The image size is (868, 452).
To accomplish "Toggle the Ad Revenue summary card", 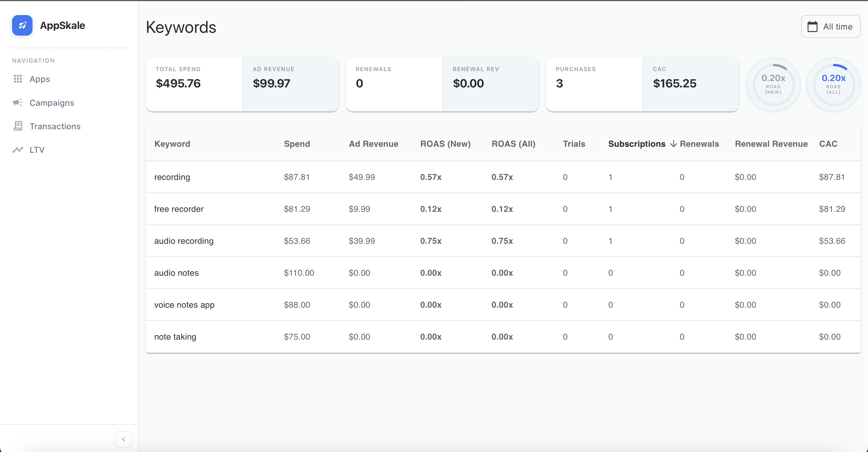I will click(x=291, y=84).
